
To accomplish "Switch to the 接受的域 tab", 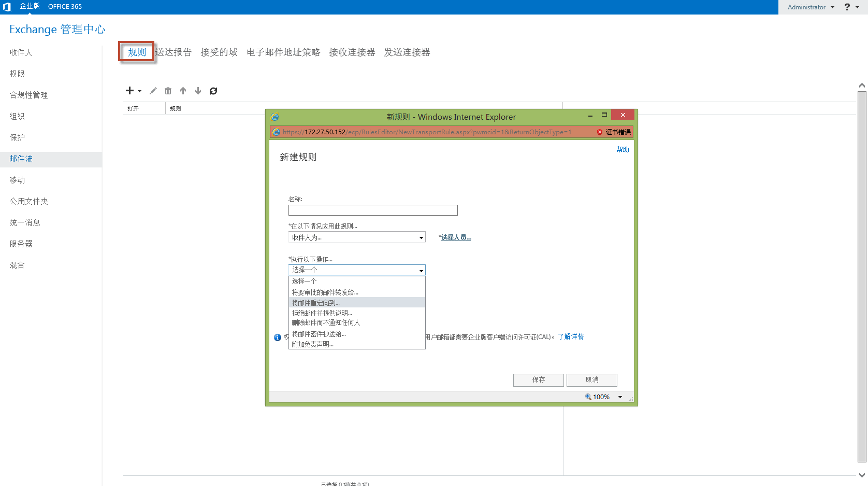I will 219,52.
